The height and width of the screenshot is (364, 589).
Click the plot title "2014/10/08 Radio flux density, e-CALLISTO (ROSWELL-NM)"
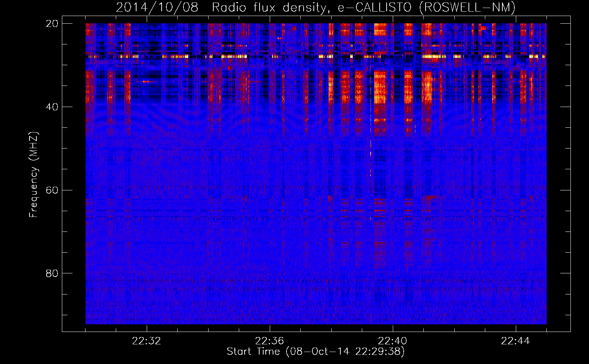point(316,8)
